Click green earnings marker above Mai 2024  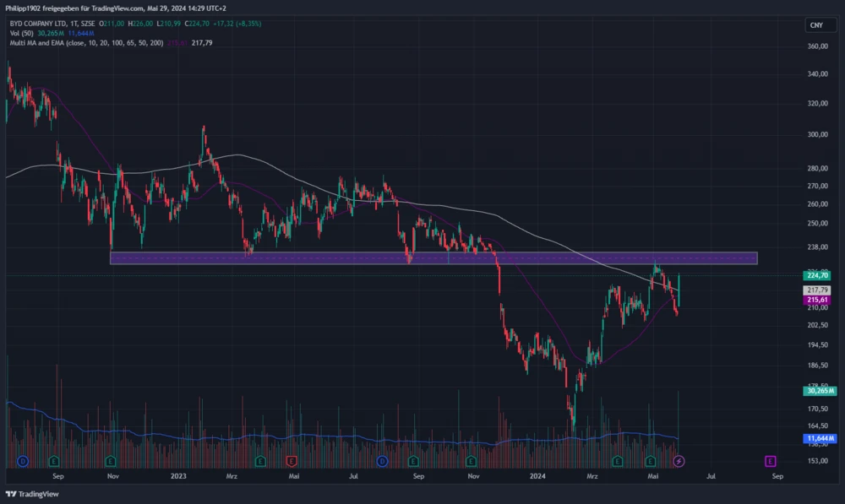pos(650,461)
